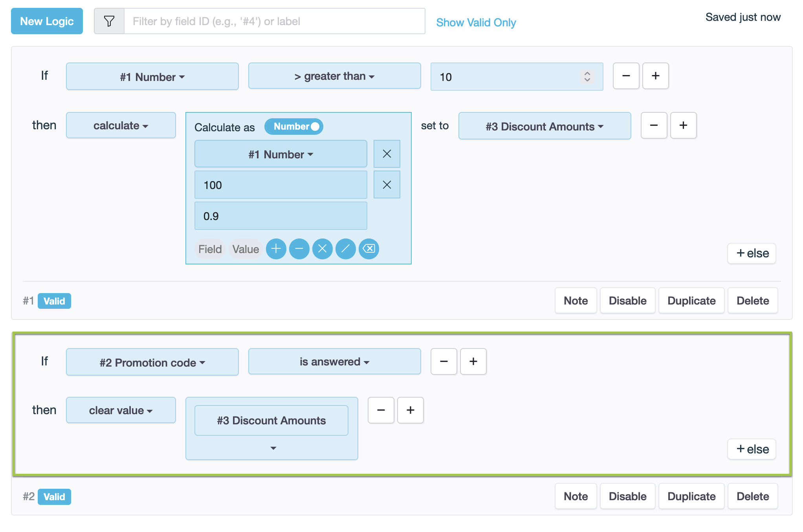Click the minus remove icon in logic rule 2
Screen dimensions: 803x532
point(380,410)
